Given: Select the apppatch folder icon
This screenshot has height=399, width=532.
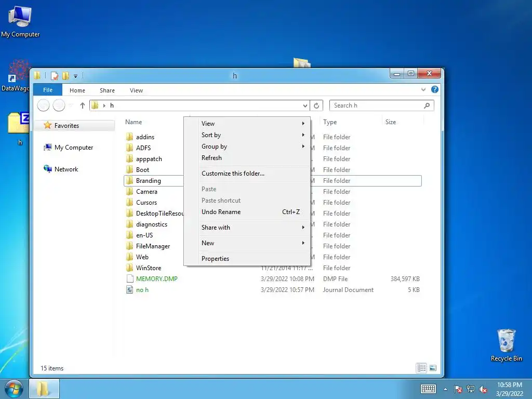Looking at the screenshot, I should coord(129,159).
